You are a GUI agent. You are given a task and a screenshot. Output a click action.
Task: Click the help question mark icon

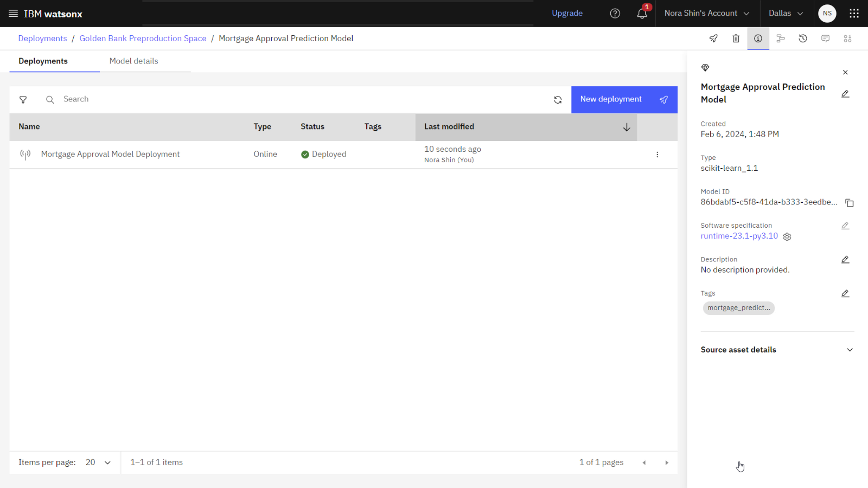(615, 14)
